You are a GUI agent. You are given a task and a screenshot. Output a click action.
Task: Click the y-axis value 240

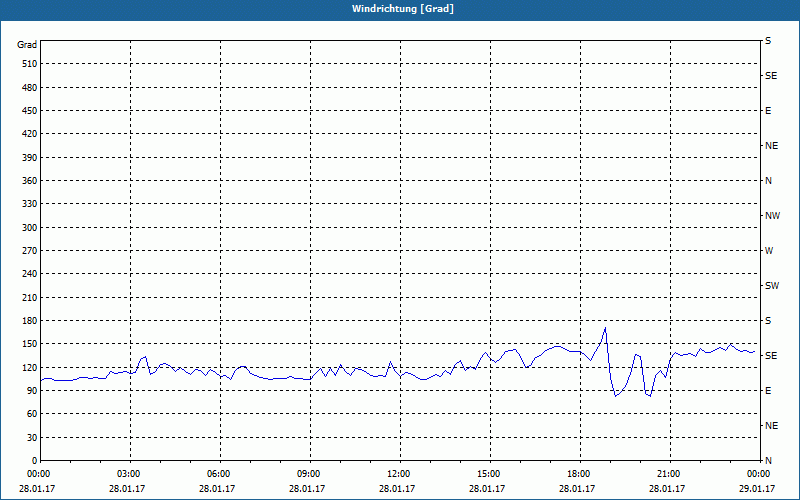pyautogui.click(x=31, y=274)
